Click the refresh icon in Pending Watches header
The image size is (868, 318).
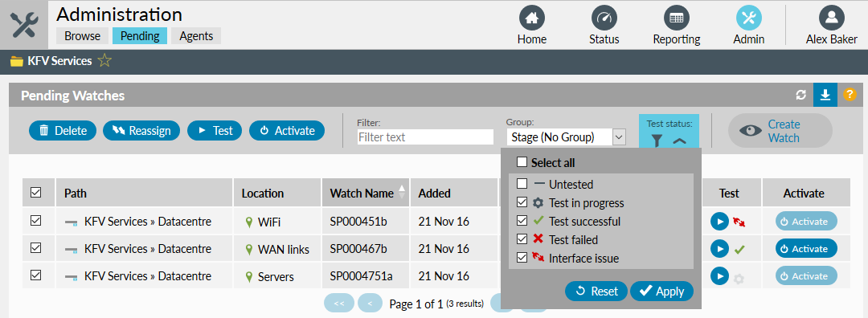pyautogui.click(x=800, y=95)
